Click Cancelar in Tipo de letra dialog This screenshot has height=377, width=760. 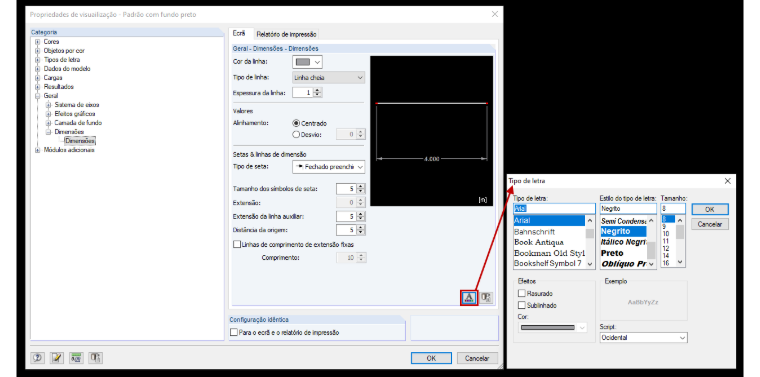(x=710, y=224)
